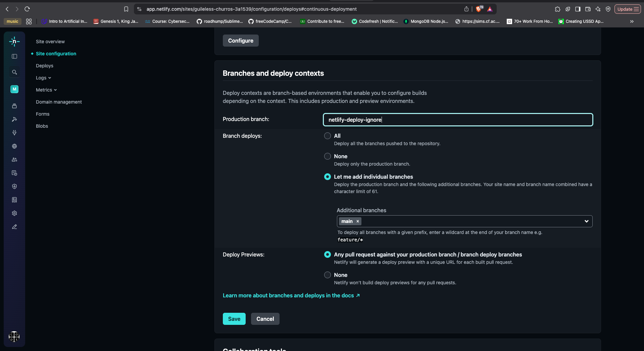Open the security shield icon

[x=14, y=186]
